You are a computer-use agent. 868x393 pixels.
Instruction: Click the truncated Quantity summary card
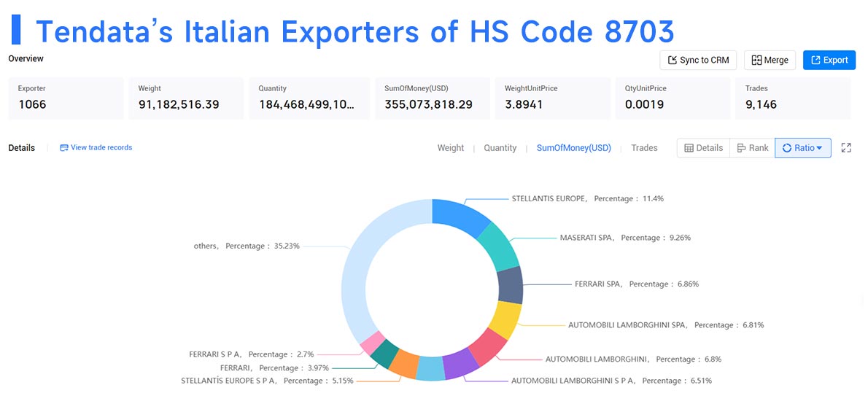click(309, 98)
